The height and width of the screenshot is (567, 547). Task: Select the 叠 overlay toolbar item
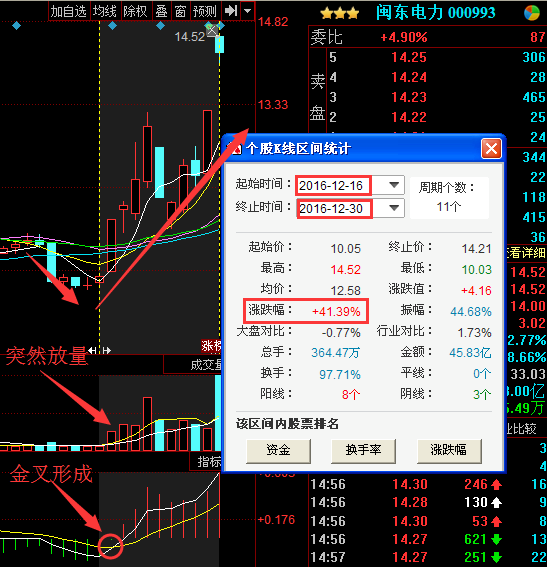pyautogui.click(x=161, y=11)
